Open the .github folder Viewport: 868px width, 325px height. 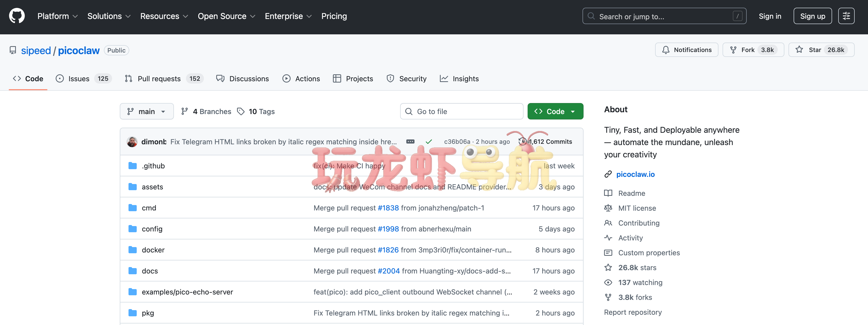point(153,166)
